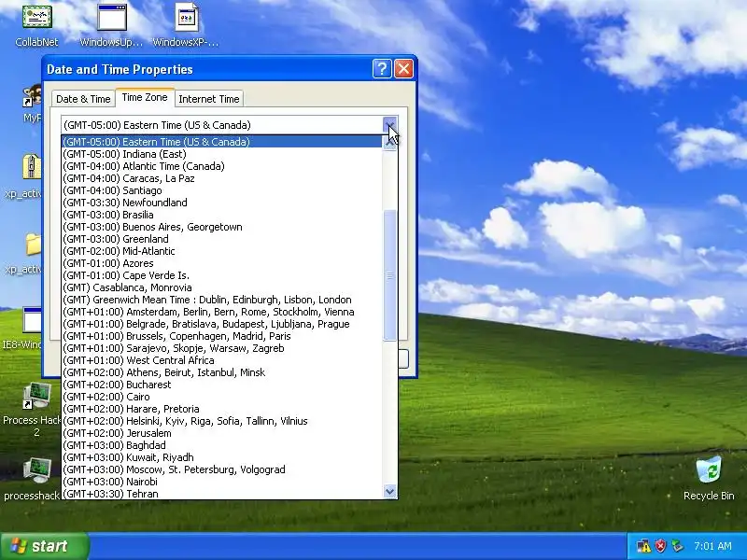Choose Buenos Aires, Georgetown
This screenshot has width=747, height=560.
(222, 227)
